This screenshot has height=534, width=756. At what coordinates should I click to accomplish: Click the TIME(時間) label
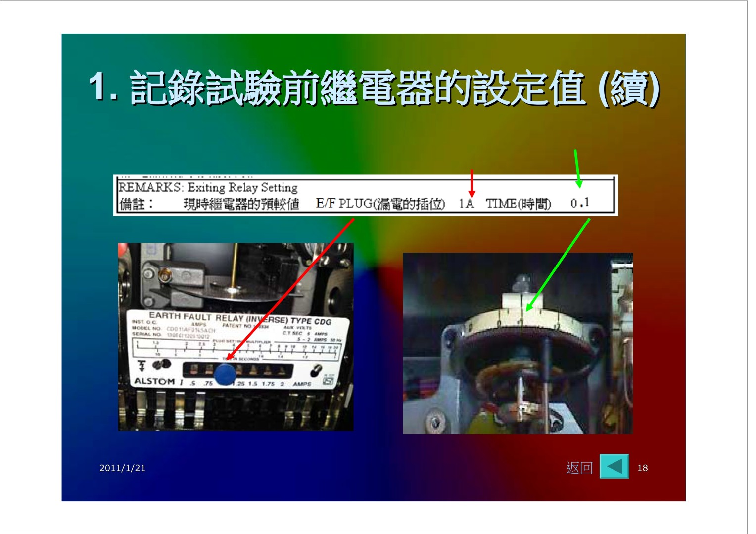click(518, 204)
